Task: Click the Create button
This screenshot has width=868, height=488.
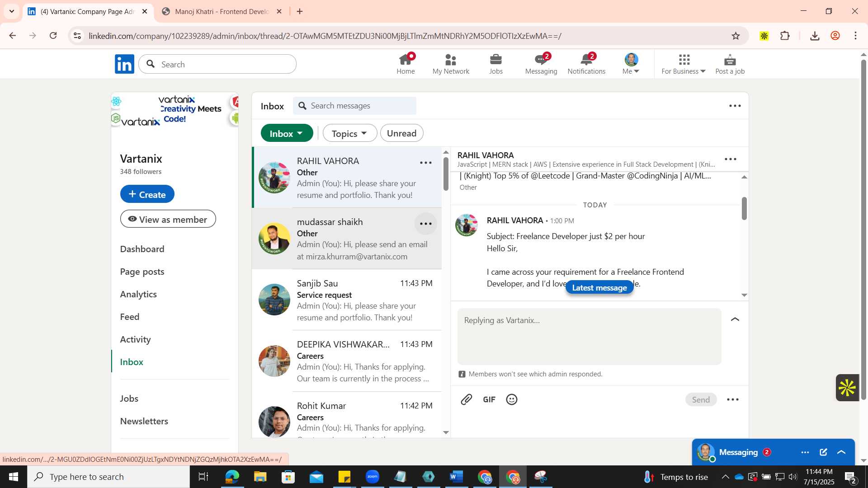Action: 147,194
